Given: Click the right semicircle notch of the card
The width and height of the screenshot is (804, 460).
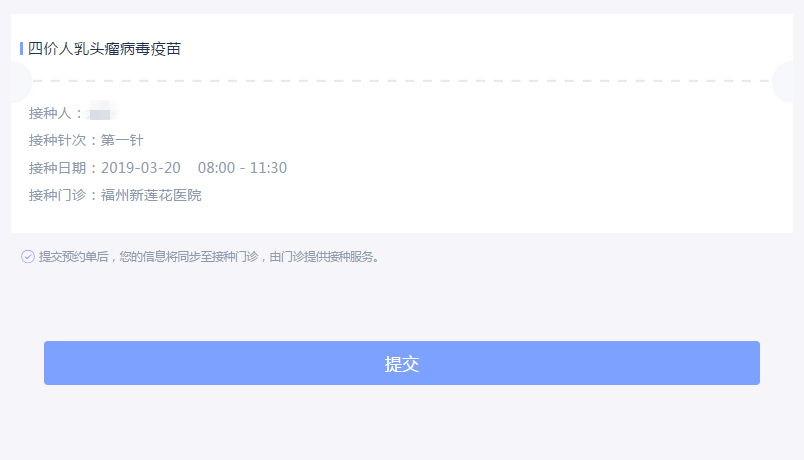Looking at the screenshot, I should coord(789,81).
